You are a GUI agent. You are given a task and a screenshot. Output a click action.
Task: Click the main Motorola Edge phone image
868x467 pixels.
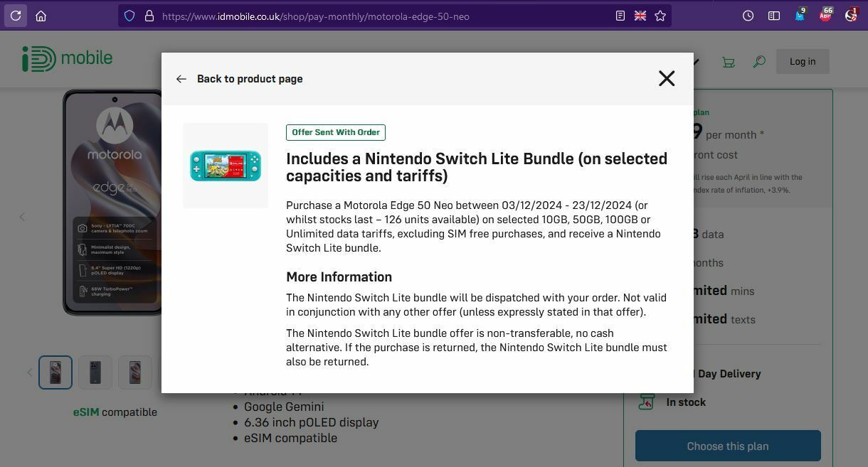(x=112, y=203)
